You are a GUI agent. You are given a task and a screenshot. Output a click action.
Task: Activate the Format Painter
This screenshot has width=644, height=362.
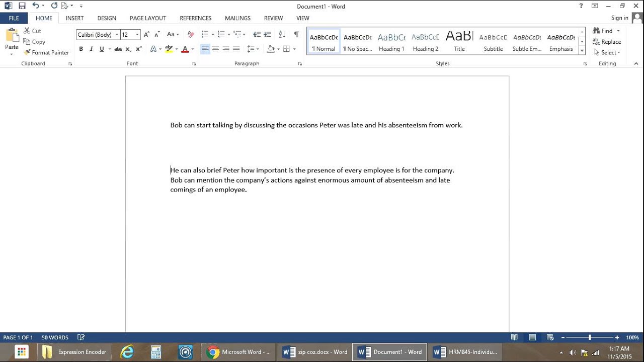click(46, 52)
